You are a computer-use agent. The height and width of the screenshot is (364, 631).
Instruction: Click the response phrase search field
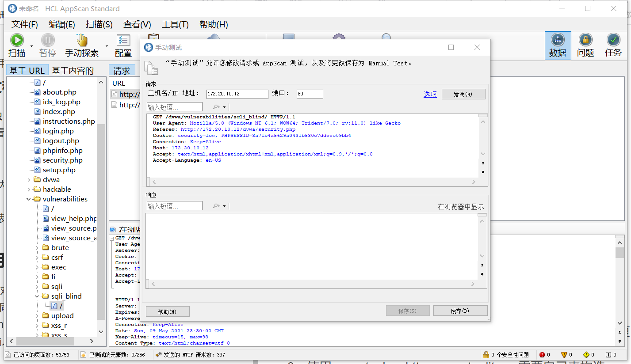pos(175,206)
